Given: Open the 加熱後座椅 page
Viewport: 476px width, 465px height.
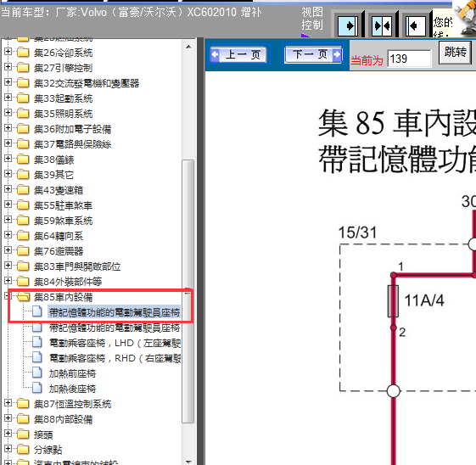Looking at the screenshot, I should coord(73,389).
